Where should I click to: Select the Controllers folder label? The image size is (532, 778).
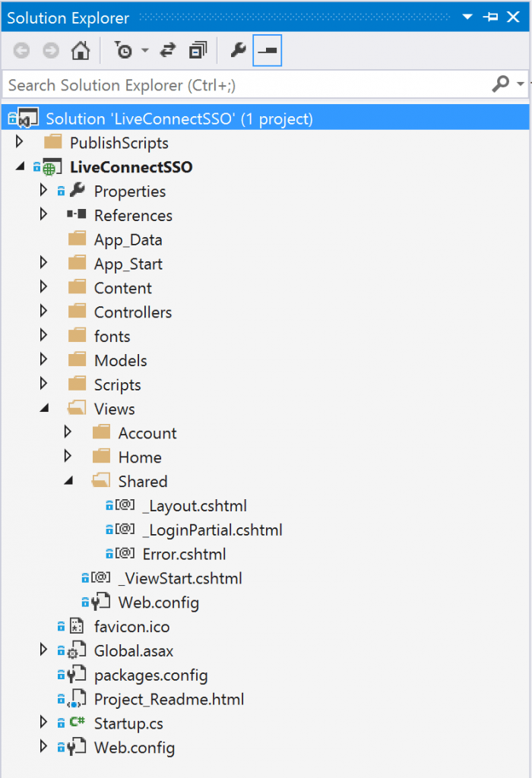133,312
